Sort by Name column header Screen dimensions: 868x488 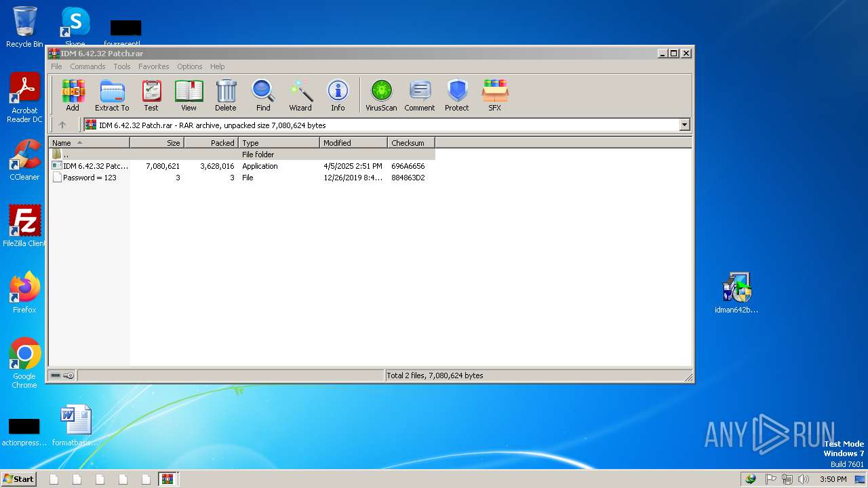[x=89, y=143]
